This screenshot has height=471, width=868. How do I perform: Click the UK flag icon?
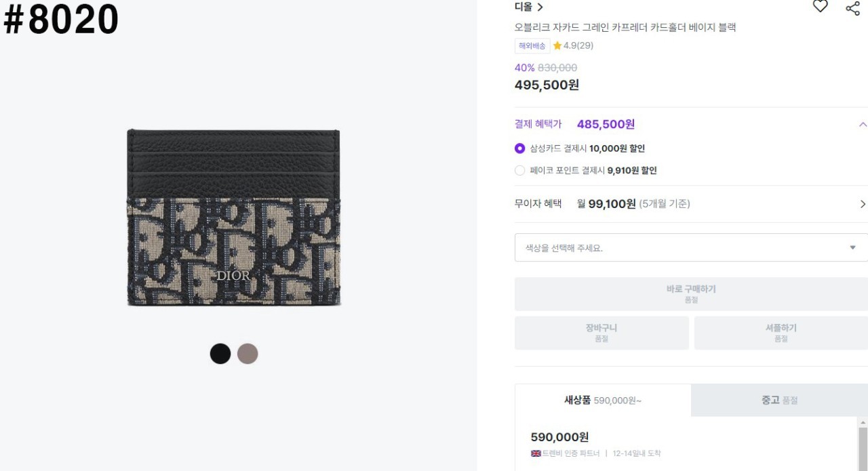pyautogui.click(x=536, y=453)
